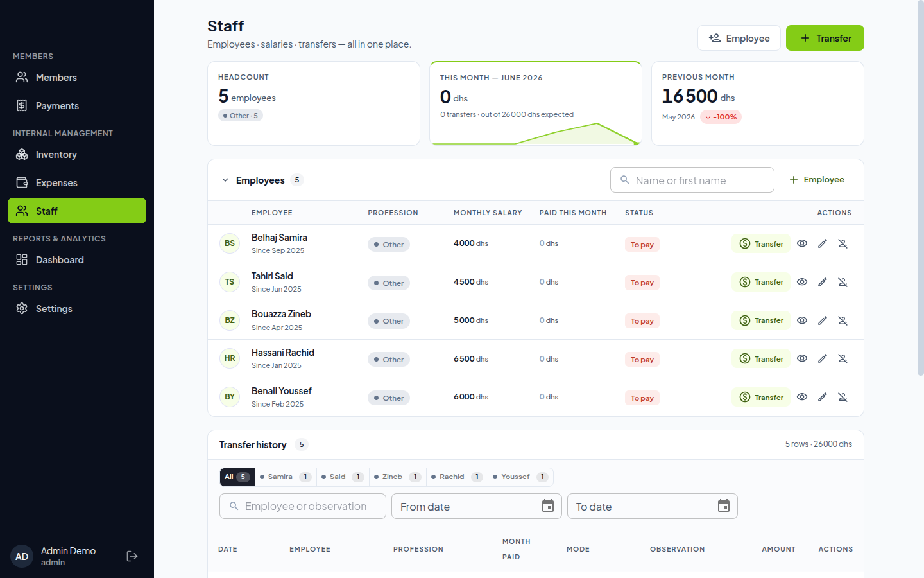Open the To date calendar icon

click(x=724, y=506)
